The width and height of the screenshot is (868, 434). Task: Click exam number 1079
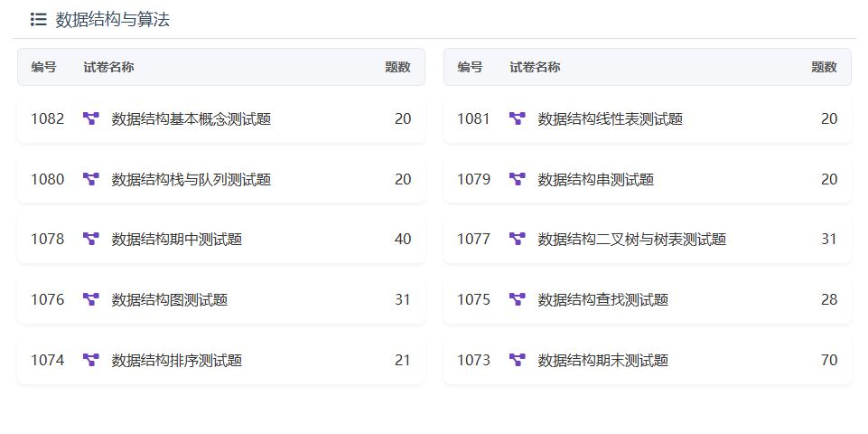click(x=473, y=179)
